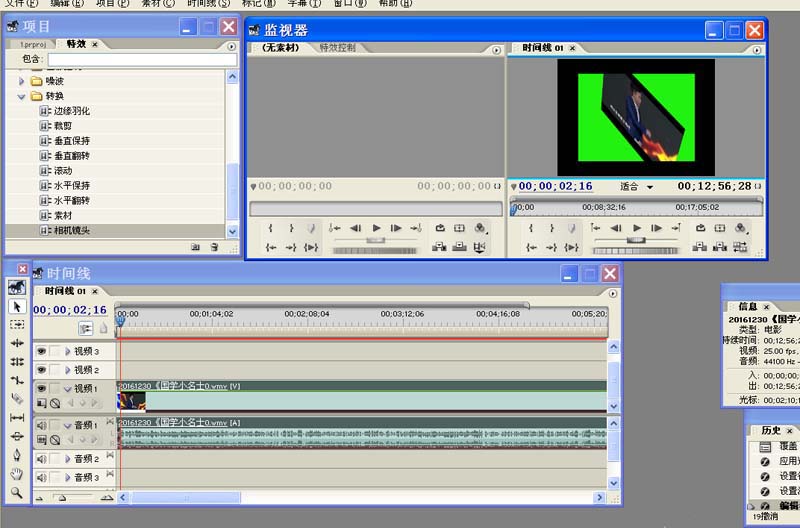Image resolution: width=800 pixels, height=528 pixels.
Task: Expand the 视频 2 track
Action: (x=67, y=369)
